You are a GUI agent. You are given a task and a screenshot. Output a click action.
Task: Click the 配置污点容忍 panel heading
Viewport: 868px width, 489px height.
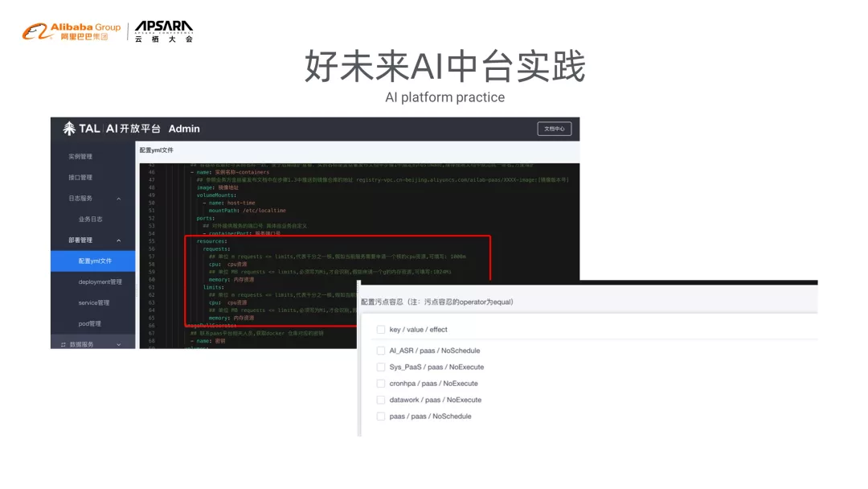(x=437, y=302)
